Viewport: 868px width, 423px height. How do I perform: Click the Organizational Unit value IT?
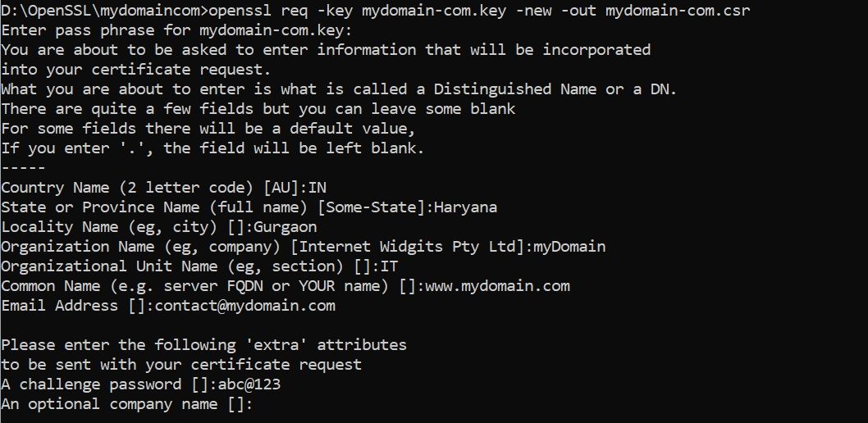click(x=389, y=266)
